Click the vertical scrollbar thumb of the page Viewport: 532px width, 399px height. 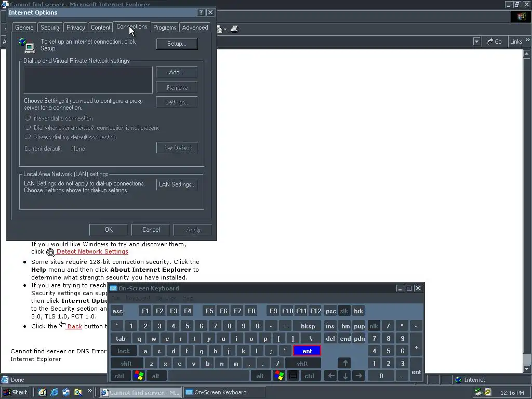click(x=527, y=358)
